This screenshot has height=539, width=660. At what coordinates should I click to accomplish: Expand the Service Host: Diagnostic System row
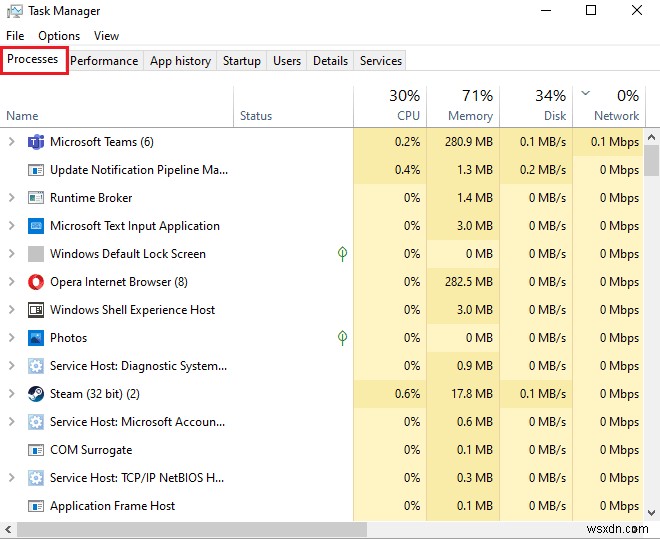coord(12,366)
